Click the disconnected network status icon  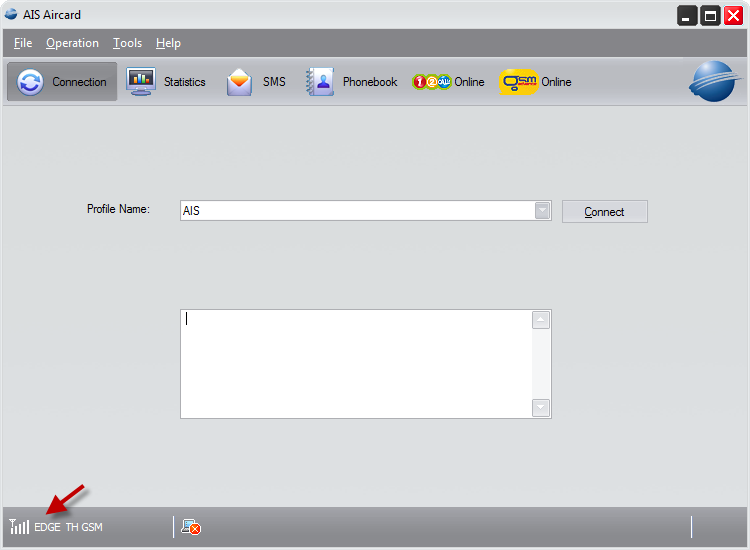pos(191,527)
